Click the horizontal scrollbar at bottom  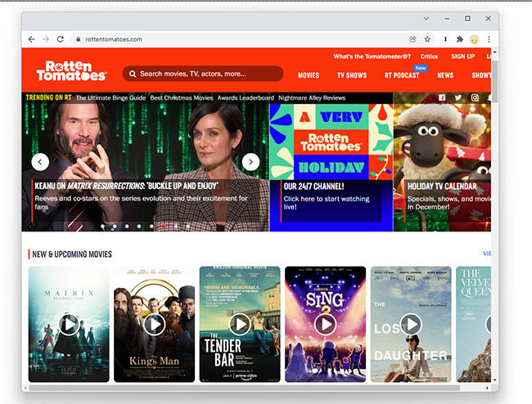(x=244, y=388)
